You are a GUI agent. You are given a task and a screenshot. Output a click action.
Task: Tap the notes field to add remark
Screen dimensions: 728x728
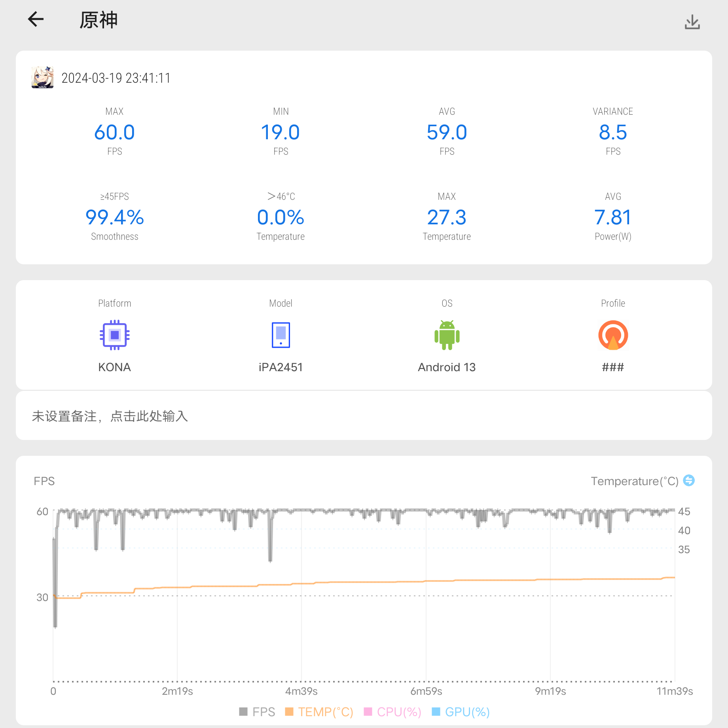[x=364, y=416]
